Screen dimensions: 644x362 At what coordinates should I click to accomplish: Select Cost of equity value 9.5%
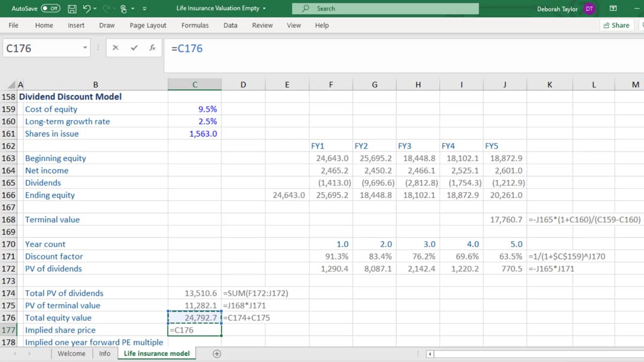pyautogui.click(x=194, y=109)
